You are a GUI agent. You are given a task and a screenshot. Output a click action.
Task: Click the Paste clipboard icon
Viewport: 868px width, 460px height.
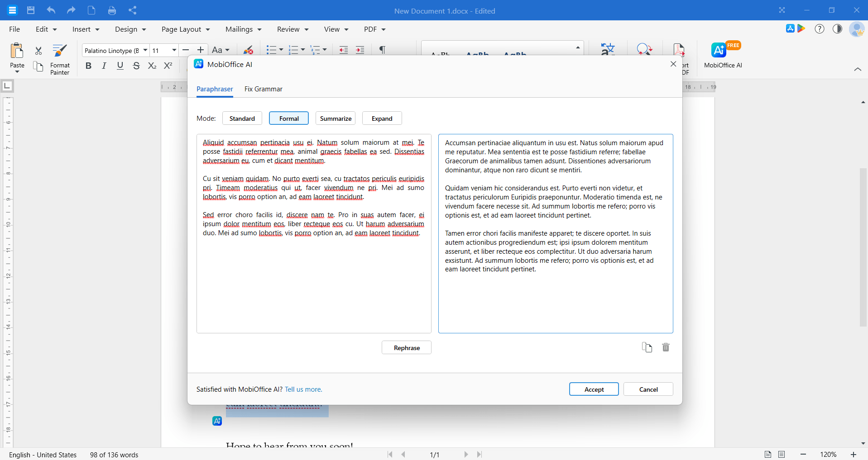17,51
